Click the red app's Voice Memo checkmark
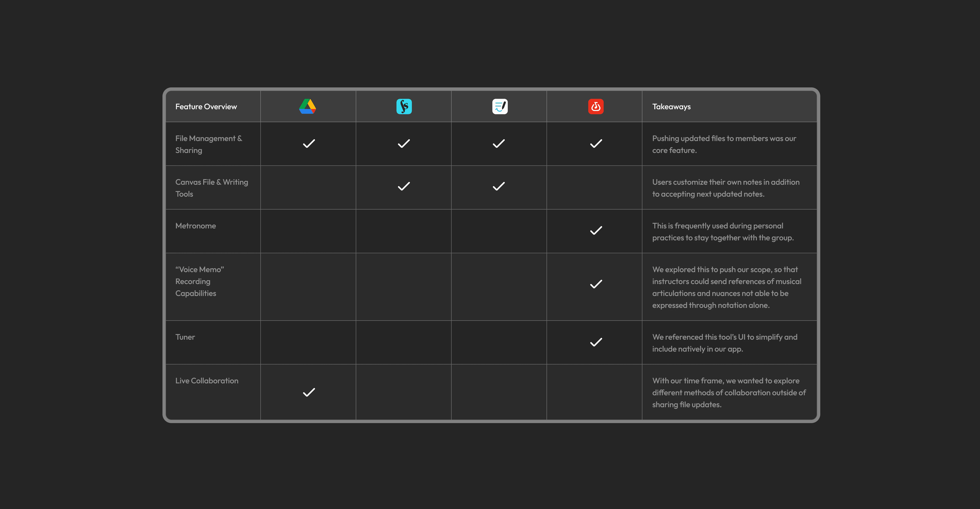Viewport: 980px width, 509px height. pos(595,284)
